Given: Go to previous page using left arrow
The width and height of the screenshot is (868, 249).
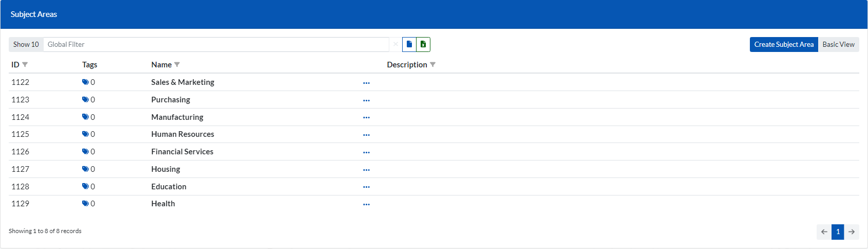Looking at the screenshot, I should (824, 232).
